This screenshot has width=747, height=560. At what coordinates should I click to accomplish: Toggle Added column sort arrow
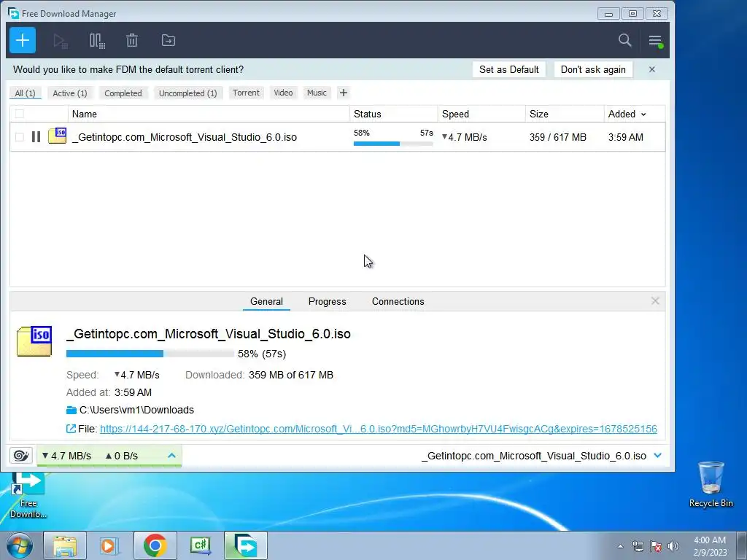point(643,114)
